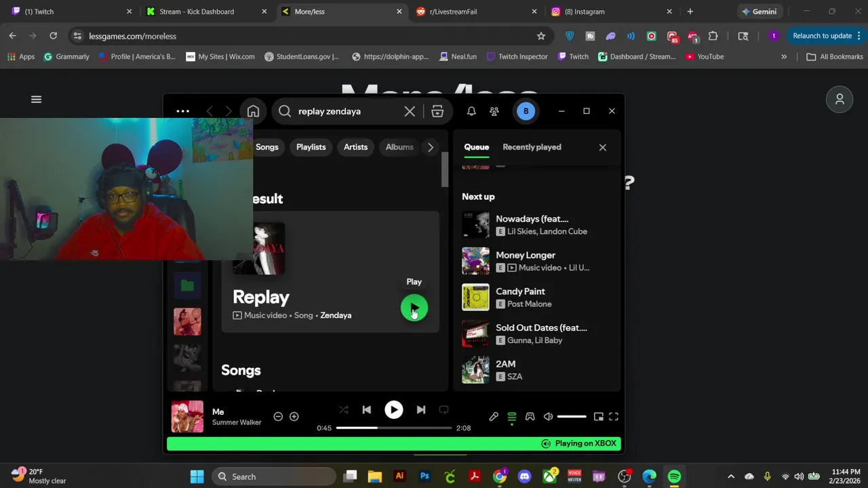Toggle shuffle in Spotify player
This screenshot has height=488, width=868.
[x=344, y=410]
